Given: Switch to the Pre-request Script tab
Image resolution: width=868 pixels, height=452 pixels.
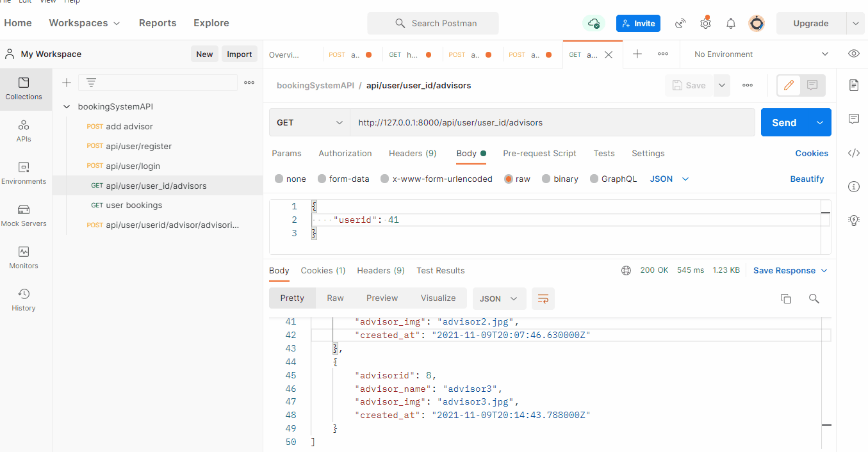Looking at the screenshot, I should pos(539,154).
